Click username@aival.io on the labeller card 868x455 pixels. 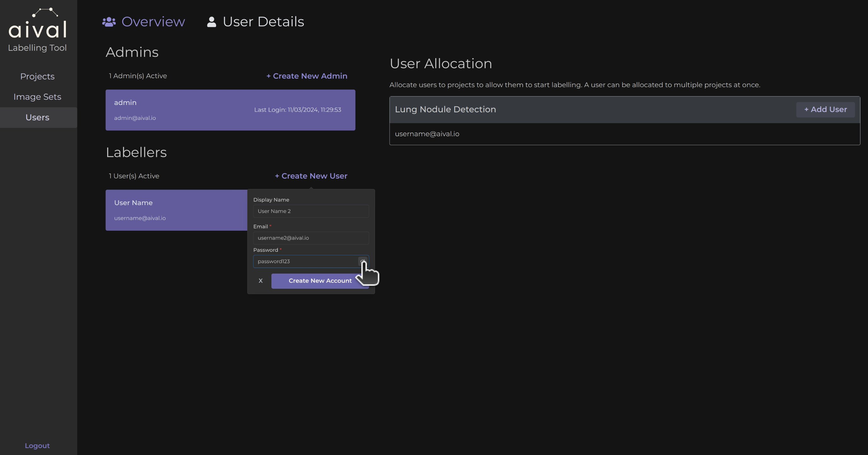coord(140,218)
